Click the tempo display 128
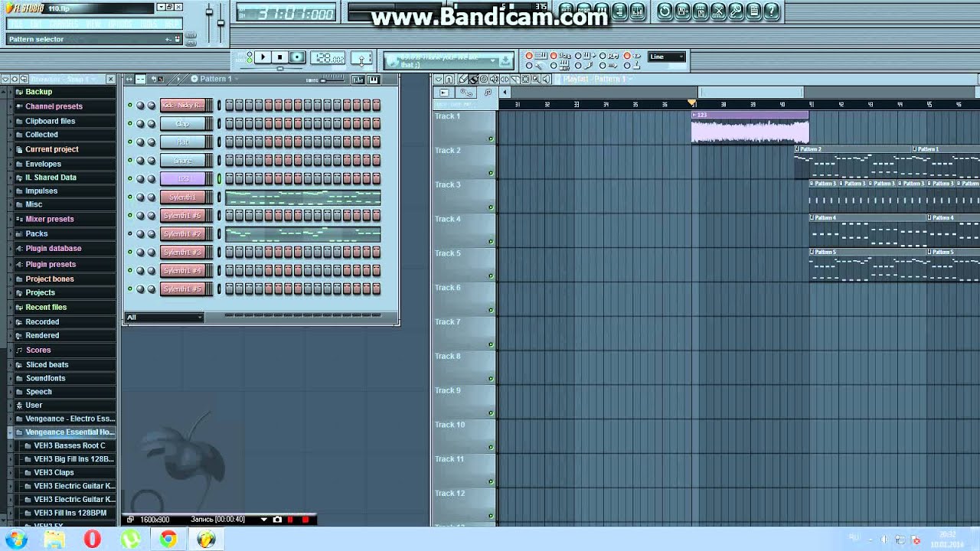Viewport: 980px width, 551px height. (x=328, y=58)
